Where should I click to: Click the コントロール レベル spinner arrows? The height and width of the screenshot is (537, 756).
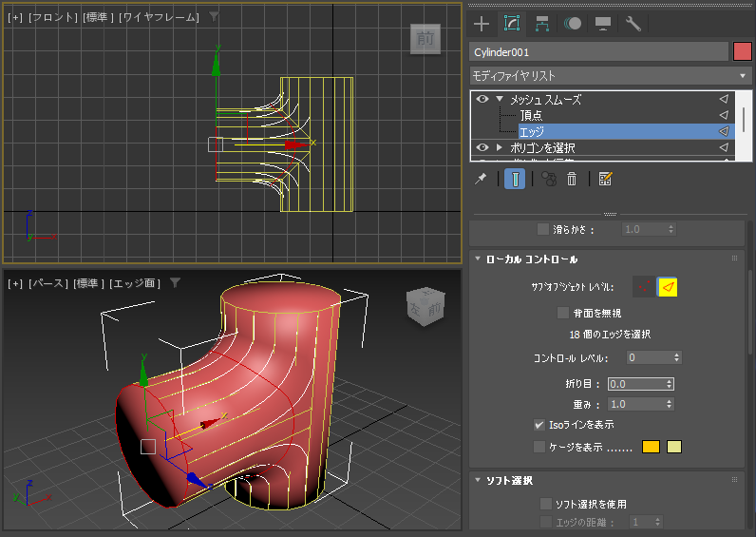(677, 357)
